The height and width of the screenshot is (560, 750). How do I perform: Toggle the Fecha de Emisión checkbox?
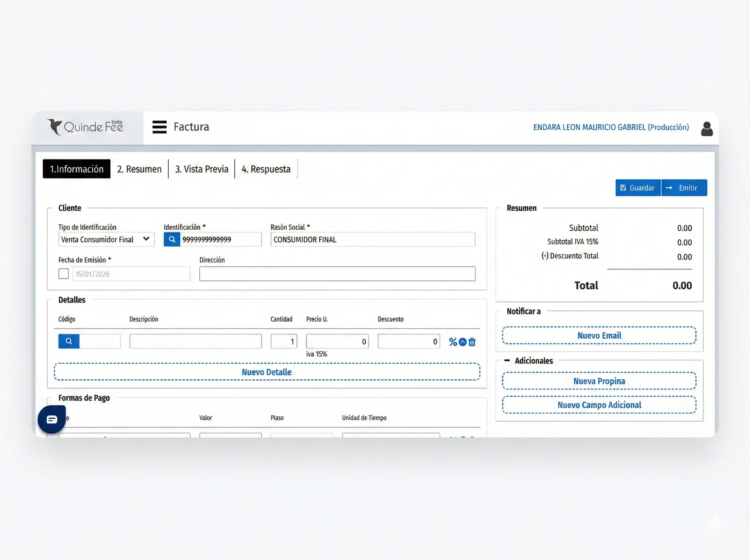pyautogui.click(x=63, y=273)
